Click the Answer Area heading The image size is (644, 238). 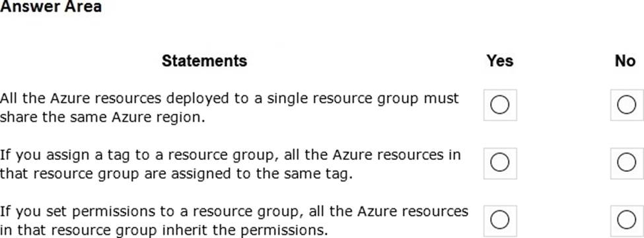[x=50, y=7]
